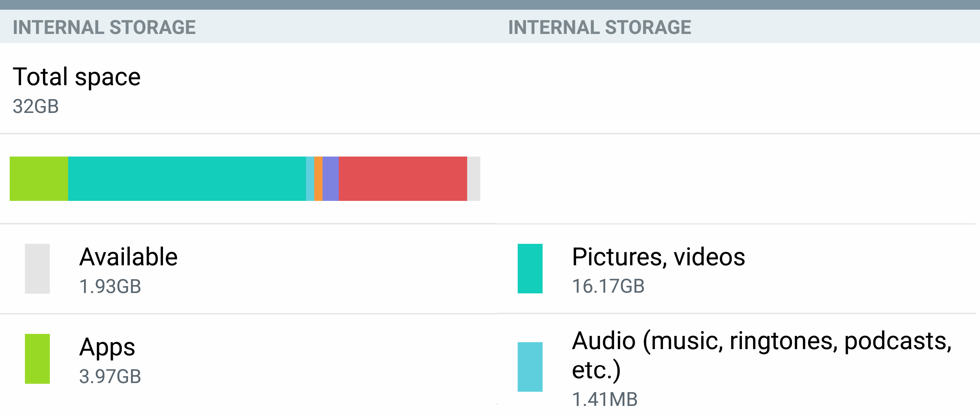Click the 3.97GB apps size value

pos(110,376)
